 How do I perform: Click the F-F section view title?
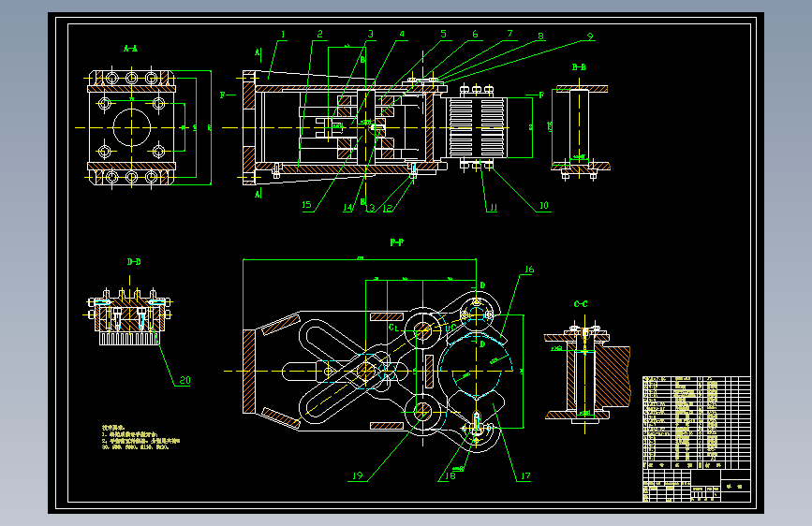[397, 242]
